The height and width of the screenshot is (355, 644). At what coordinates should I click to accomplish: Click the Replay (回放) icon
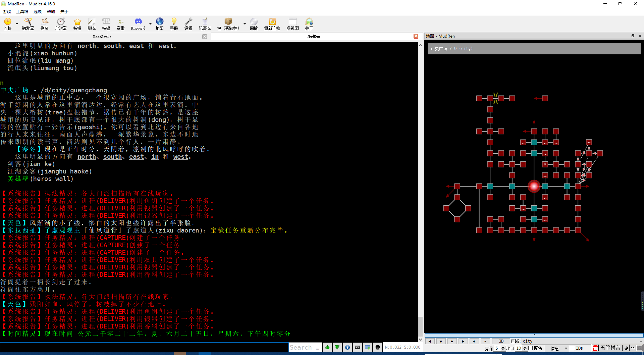click(x=254, y=24)
